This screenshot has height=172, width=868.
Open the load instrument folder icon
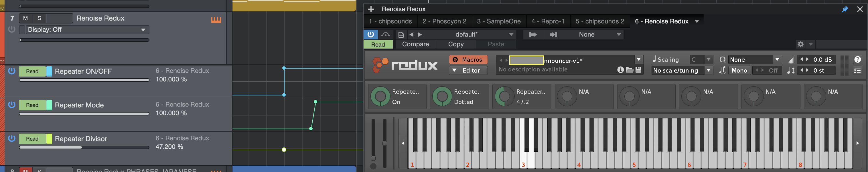pyautogui.click(x=629, y=70)
